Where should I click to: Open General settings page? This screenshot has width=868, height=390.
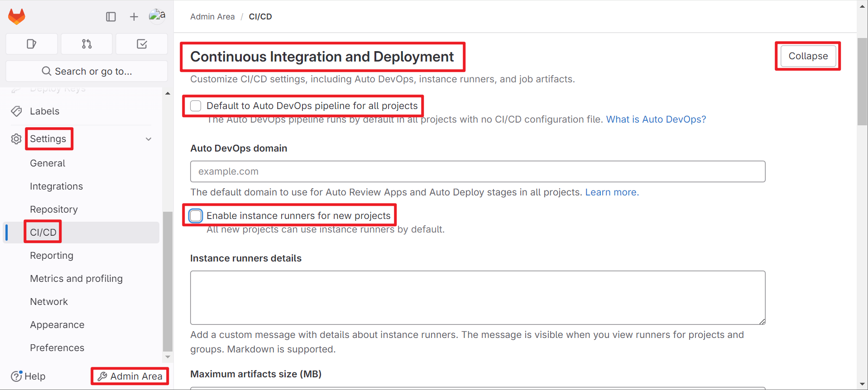48,163
